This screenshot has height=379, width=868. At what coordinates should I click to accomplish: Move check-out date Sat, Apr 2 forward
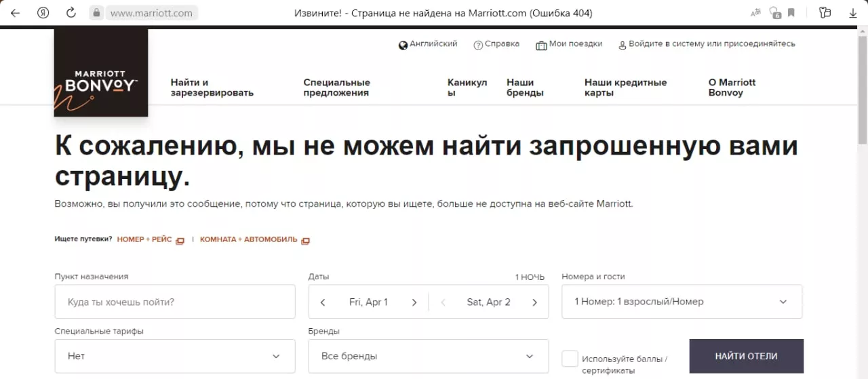click(x=534, y=302)
